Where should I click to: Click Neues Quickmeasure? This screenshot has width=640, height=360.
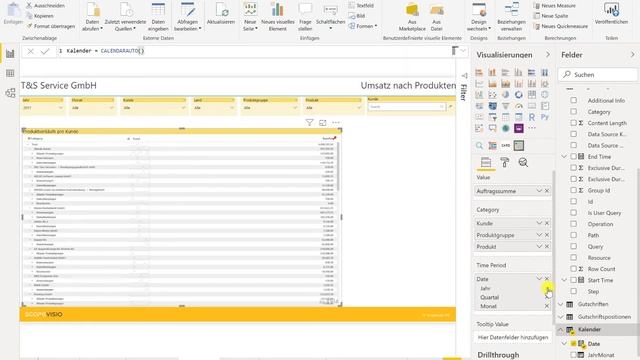tap(560, 26)
